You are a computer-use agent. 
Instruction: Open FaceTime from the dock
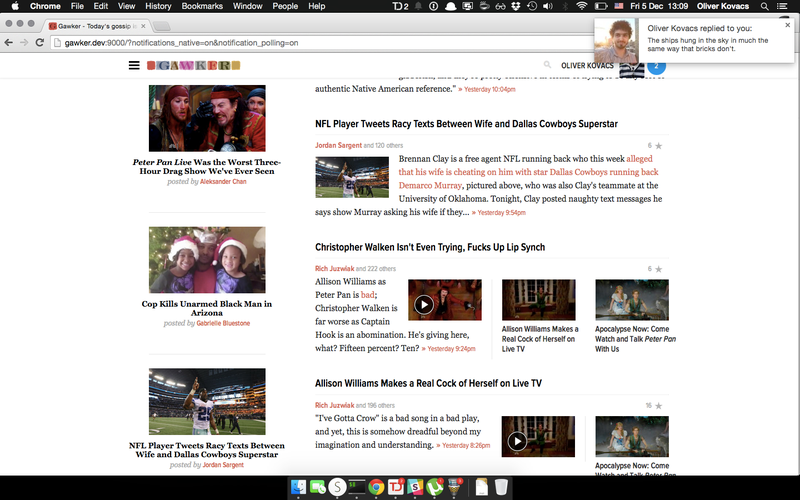[317, 487]
